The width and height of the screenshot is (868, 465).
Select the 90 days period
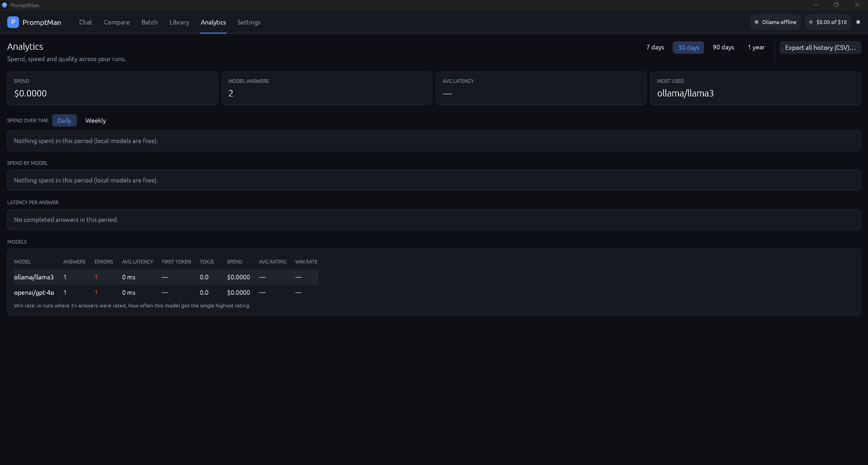pos(723,48)
